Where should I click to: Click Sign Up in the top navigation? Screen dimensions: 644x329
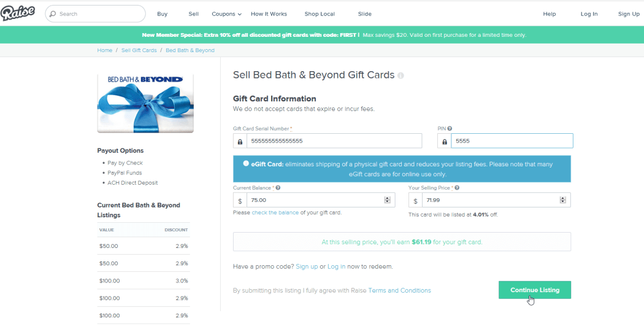(629, 14)
